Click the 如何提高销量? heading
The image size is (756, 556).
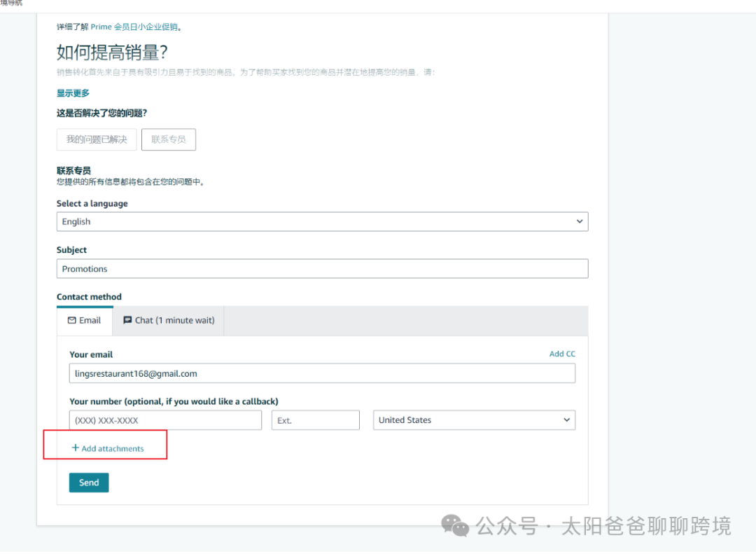pos(112,52)
